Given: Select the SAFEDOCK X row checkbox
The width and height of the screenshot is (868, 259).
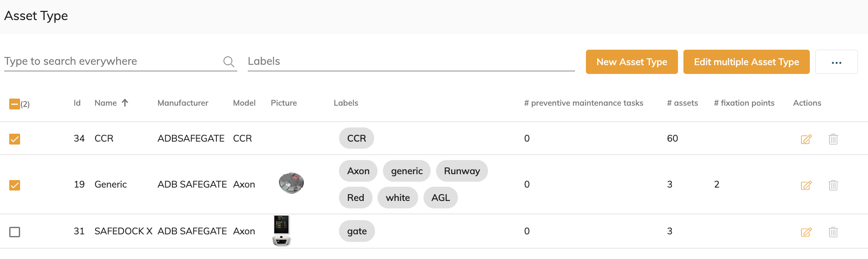Looking at the screenshot, I should (x=15, y=232).
